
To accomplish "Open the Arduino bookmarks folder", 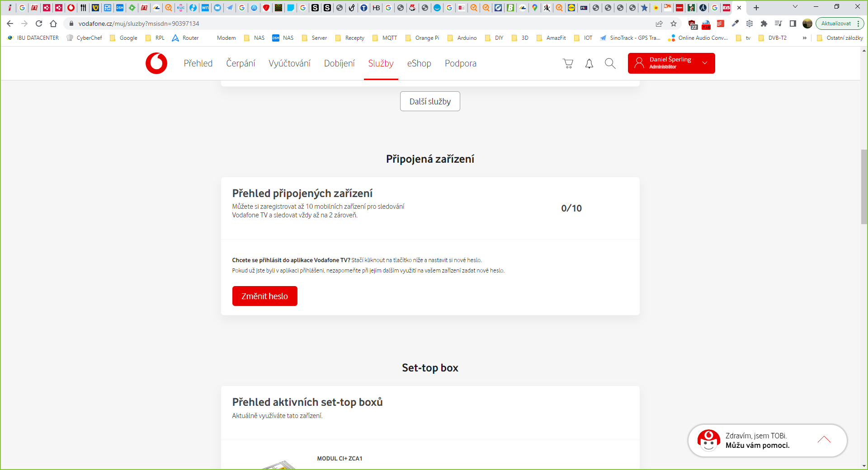I will [x=462, y=38].
